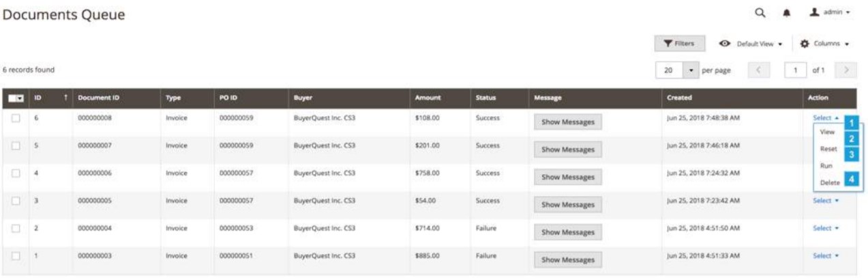
Task: Show Messages for the $885.00 invoice
Action: click(x=568, y=260)
